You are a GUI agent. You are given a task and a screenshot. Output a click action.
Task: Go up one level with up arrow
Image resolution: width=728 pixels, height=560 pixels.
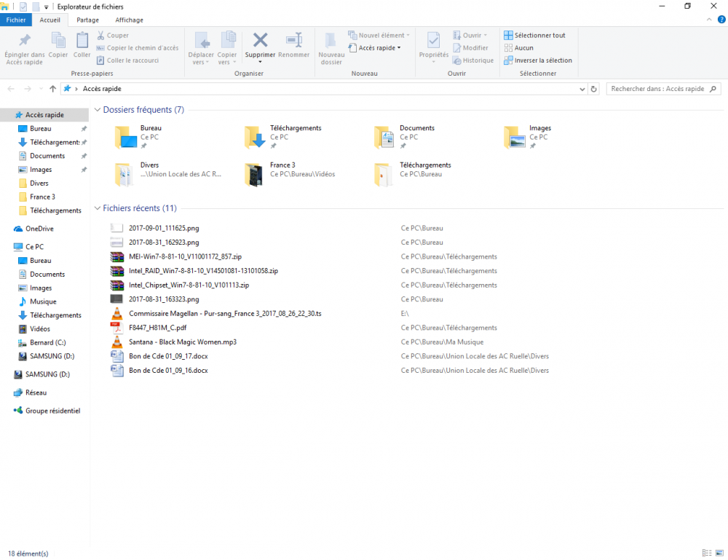[52, 89]
